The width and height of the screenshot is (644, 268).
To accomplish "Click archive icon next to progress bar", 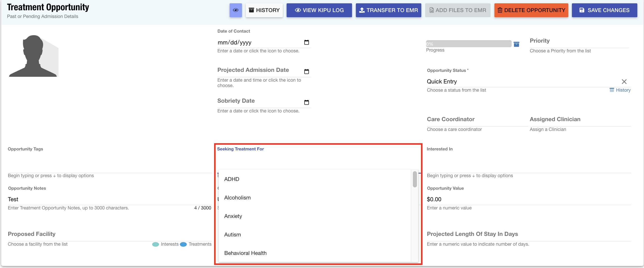I will coord(516,44).
